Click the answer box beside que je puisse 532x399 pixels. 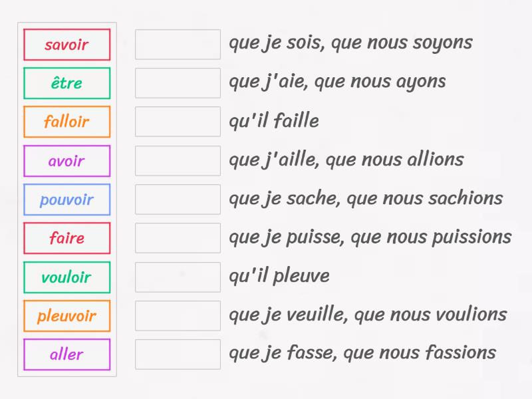pos(178,237)
